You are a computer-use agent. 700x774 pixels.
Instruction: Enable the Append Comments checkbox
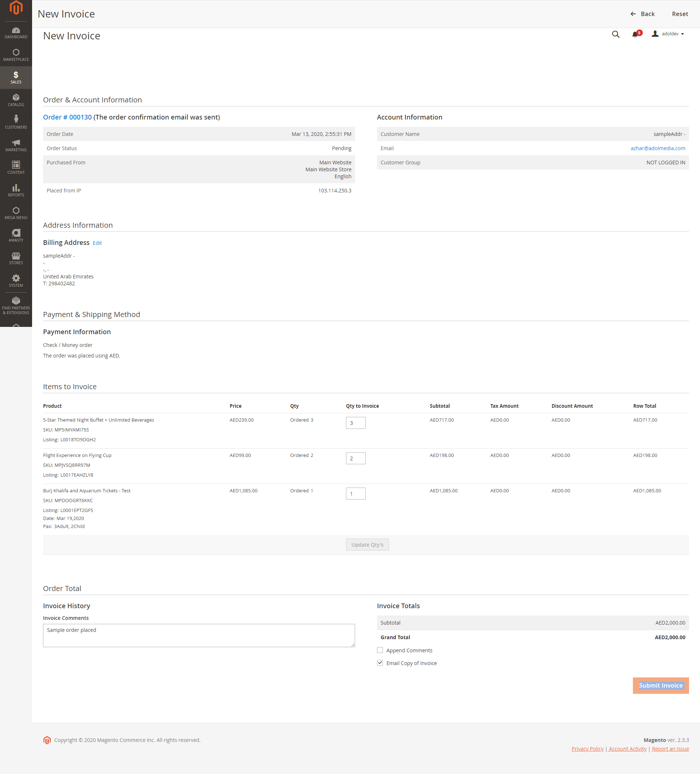(380, 650)
